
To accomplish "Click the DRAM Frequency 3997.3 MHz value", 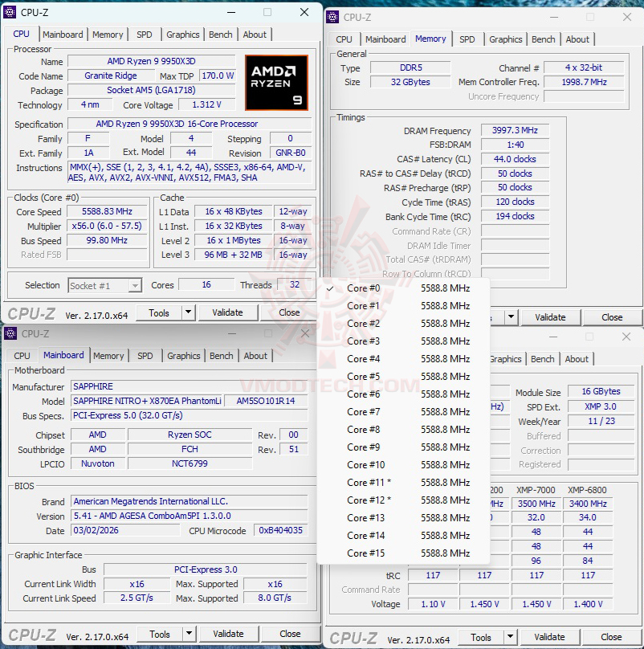I will point(515,130).
